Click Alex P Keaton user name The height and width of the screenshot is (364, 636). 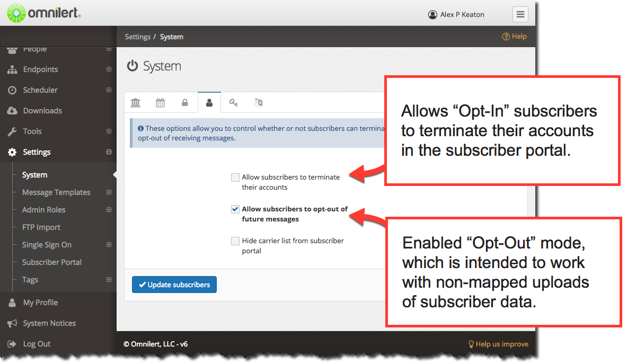point(462,15)
